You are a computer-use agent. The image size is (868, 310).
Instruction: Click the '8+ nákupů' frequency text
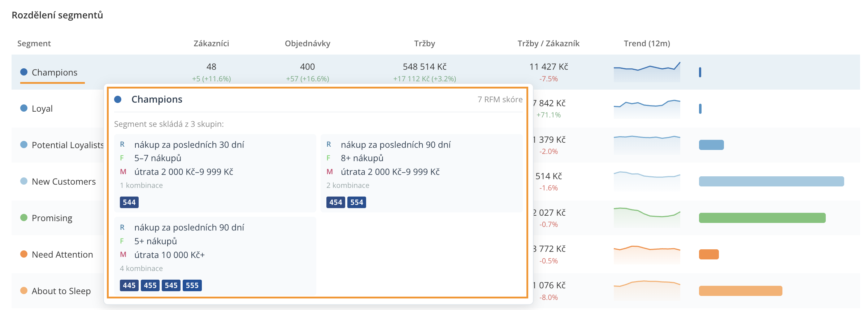[362, 158]
